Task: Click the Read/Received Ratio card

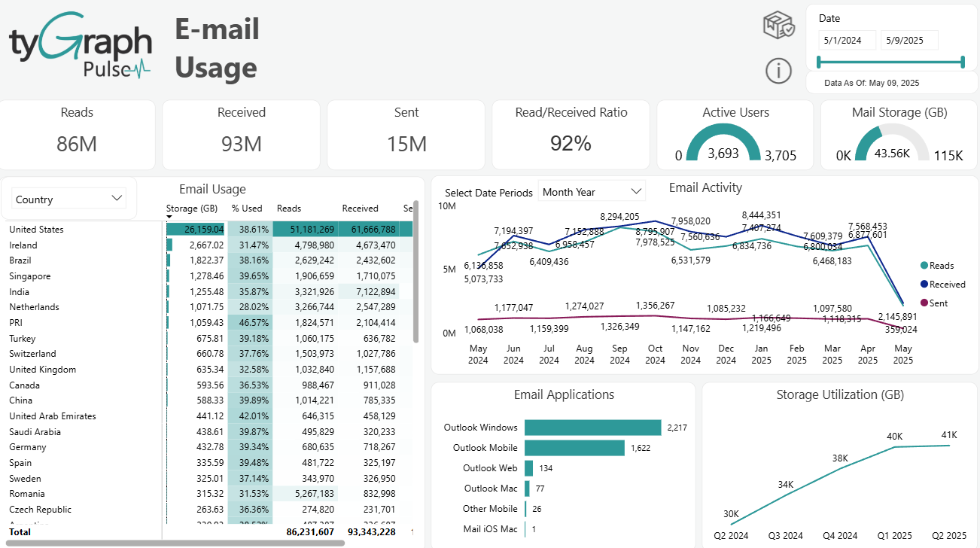Action: tap(570, 135)
